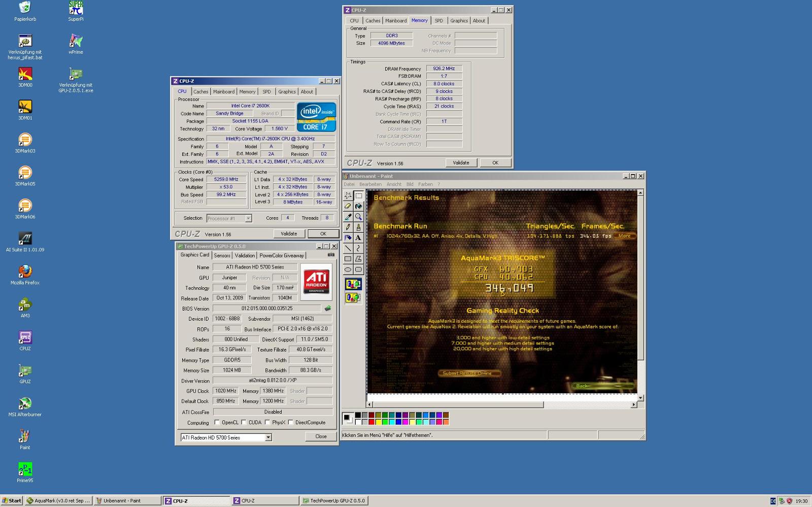Viewport: 812px width, 507px height.
Task: Select the Ellipse tool in Paint
Action: coord(348,269)
